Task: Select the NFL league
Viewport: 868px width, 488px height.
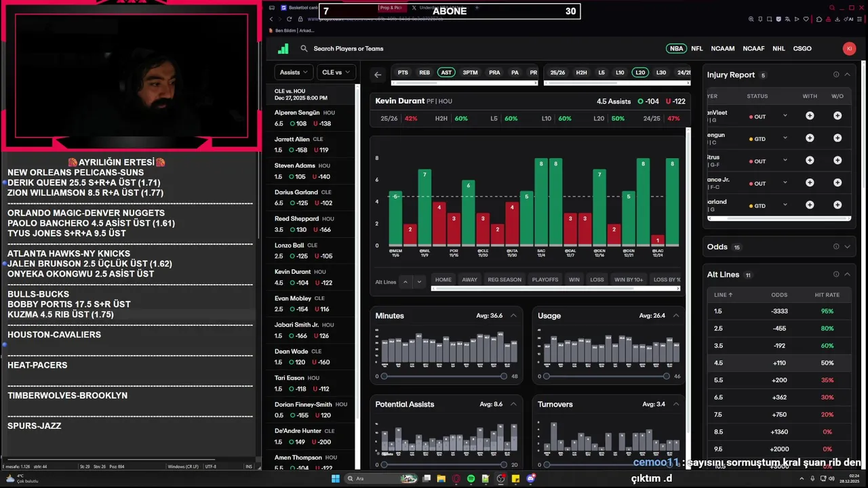Action: 697,49
